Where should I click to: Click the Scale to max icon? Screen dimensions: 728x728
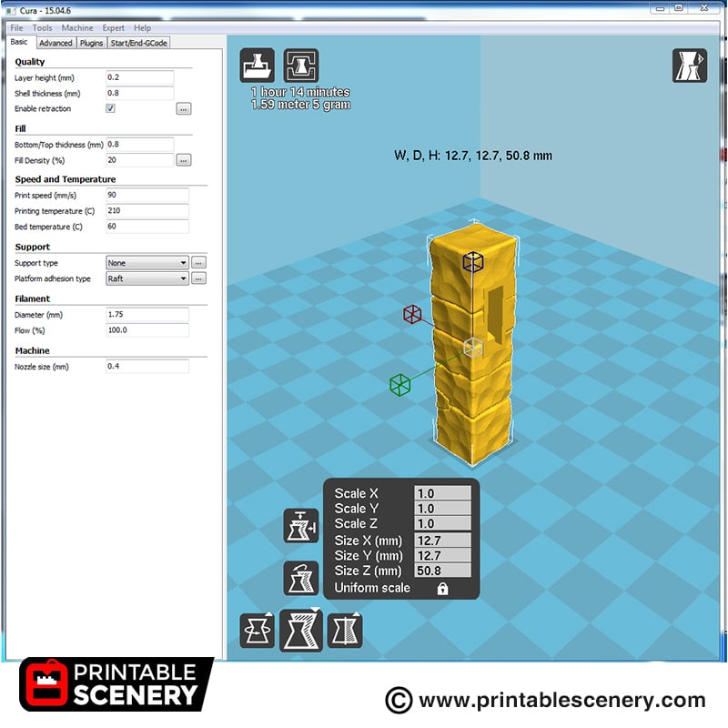coord(301,526)
